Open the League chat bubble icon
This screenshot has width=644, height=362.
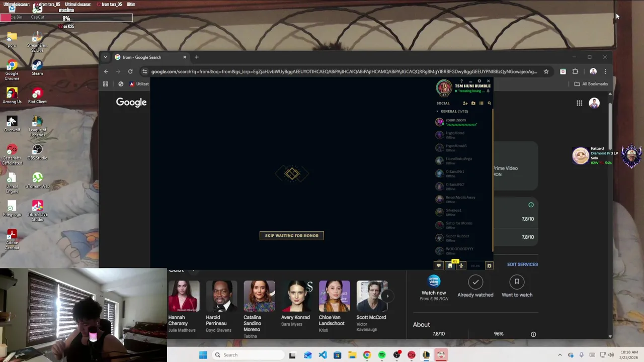pyautogui.click(x=439, y=265)
